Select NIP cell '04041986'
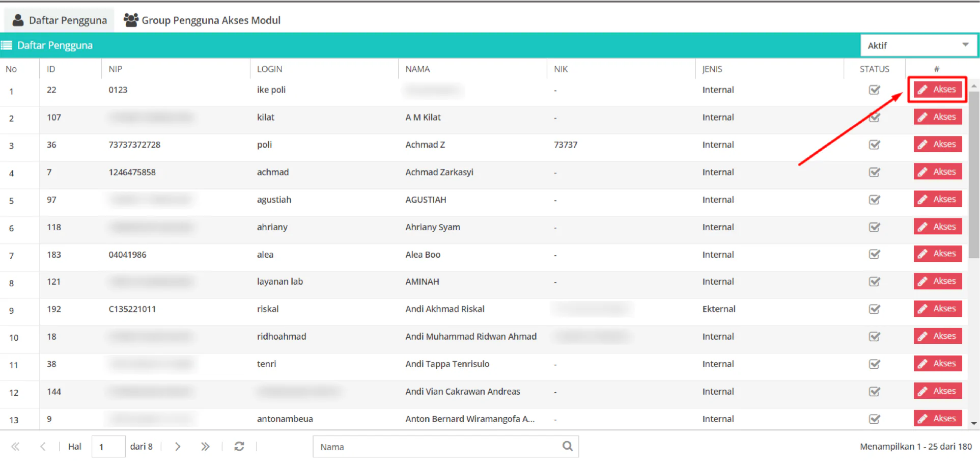The height and width of the screenshot is (463, 980). (127, 255)
